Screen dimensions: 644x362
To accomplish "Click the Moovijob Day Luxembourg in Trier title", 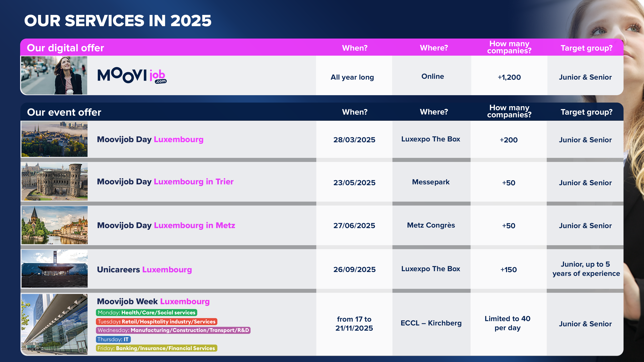I will 165,182.
